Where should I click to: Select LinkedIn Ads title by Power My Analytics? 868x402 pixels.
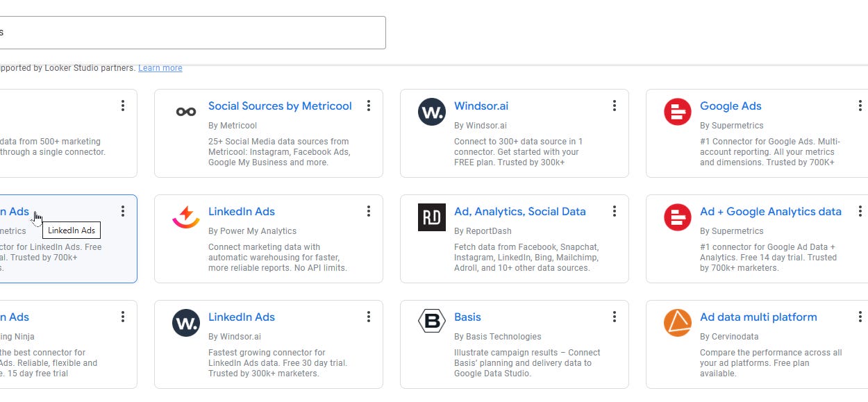coord(242,212)
